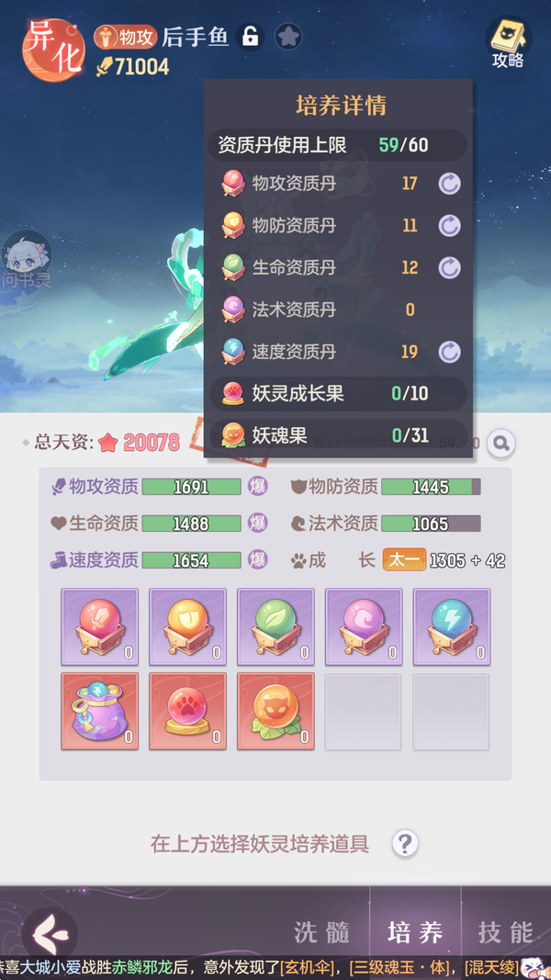
Task: Switch to the 洗髓 tab
Action: tap(321, 932)
